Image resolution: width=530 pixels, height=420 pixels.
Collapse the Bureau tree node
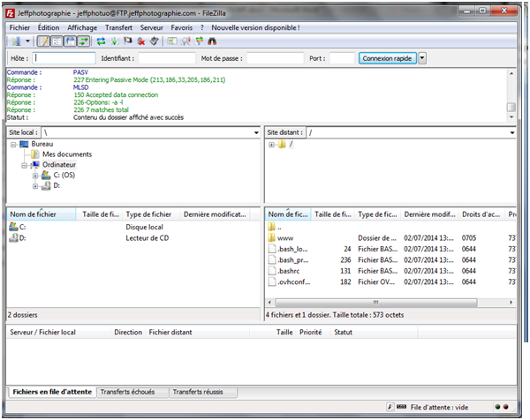13,145
